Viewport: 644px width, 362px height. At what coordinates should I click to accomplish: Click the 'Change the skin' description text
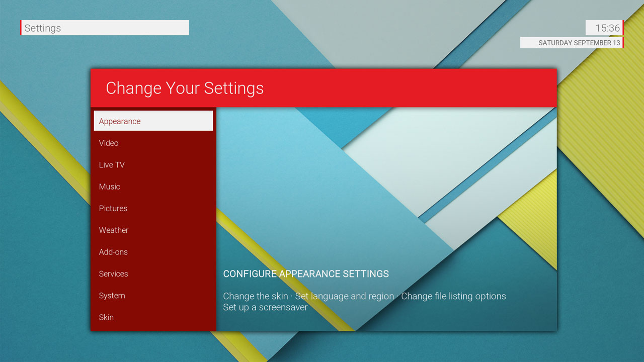tap(256, 296)
